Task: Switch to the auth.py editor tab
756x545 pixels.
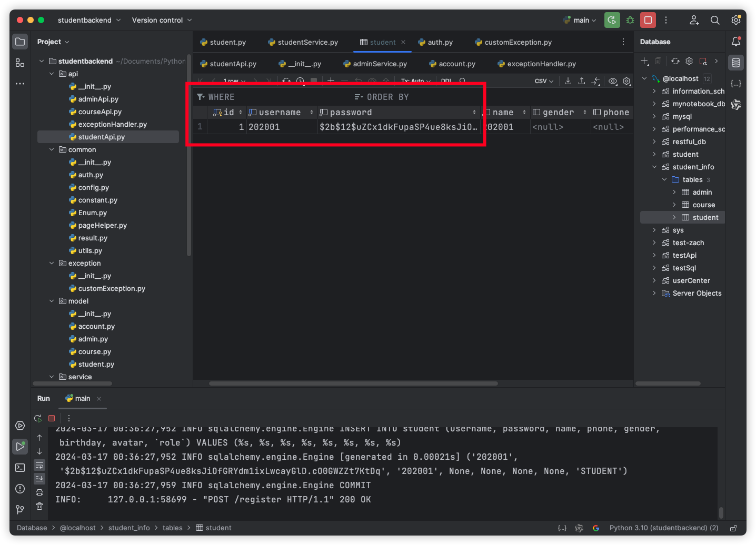Action: (440, 42)
